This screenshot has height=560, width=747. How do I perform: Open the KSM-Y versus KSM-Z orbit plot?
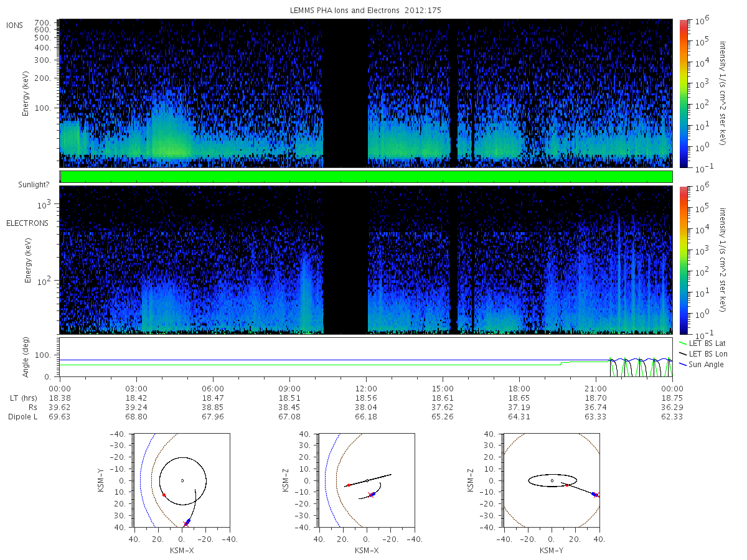552,480
